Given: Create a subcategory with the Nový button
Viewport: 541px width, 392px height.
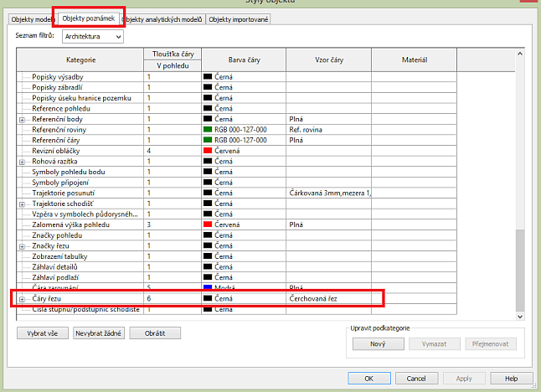Looking at the screenshot, I should point(378,343).
